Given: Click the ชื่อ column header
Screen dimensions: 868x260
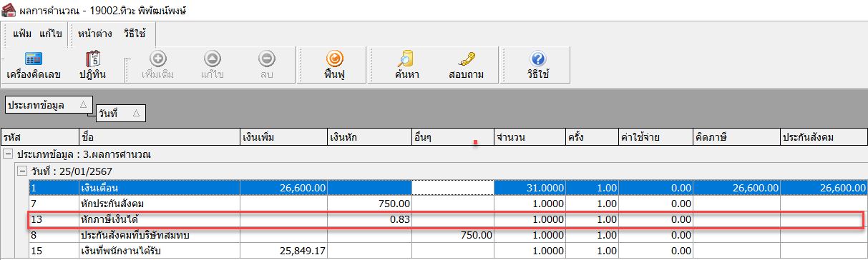Looking at the screenshot, I should click(159, 136).
